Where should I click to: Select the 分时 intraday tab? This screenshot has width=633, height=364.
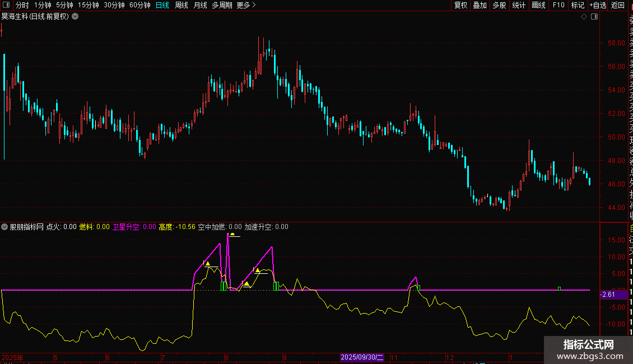(22, 5)
